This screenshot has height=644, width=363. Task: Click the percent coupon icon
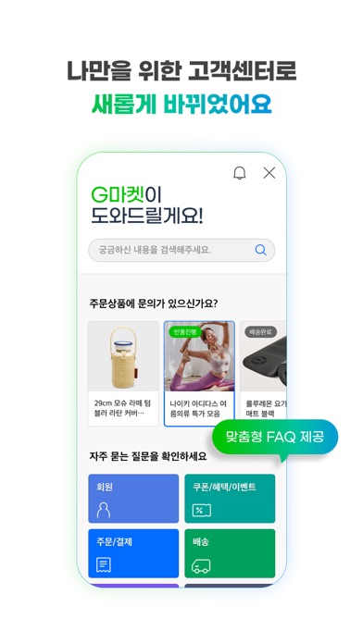202,511
